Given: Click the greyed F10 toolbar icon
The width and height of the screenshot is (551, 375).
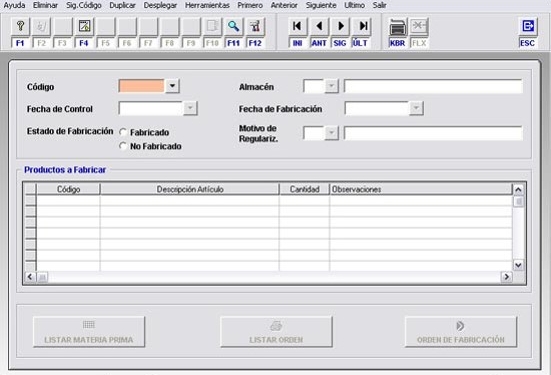Looking at the screenshot, I should [212, 26].
